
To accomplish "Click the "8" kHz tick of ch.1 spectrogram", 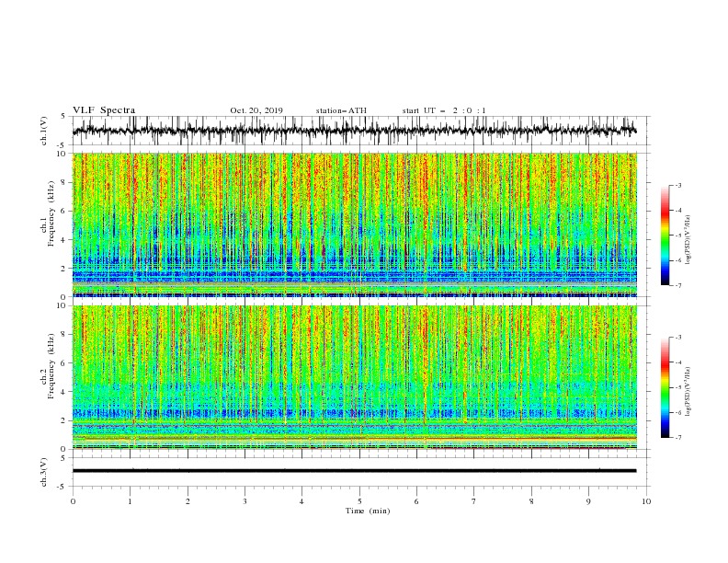I will (63, 182).
